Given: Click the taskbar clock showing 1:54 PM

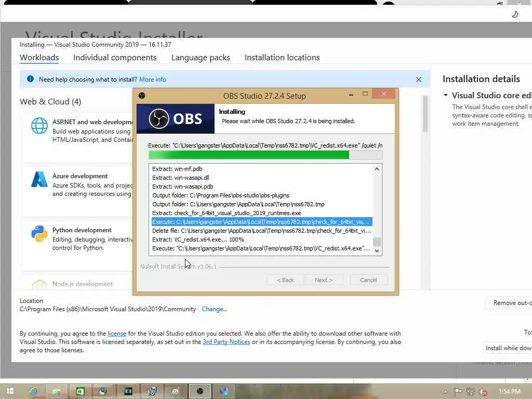Looking at the screenshot, I should pos(510,392).
